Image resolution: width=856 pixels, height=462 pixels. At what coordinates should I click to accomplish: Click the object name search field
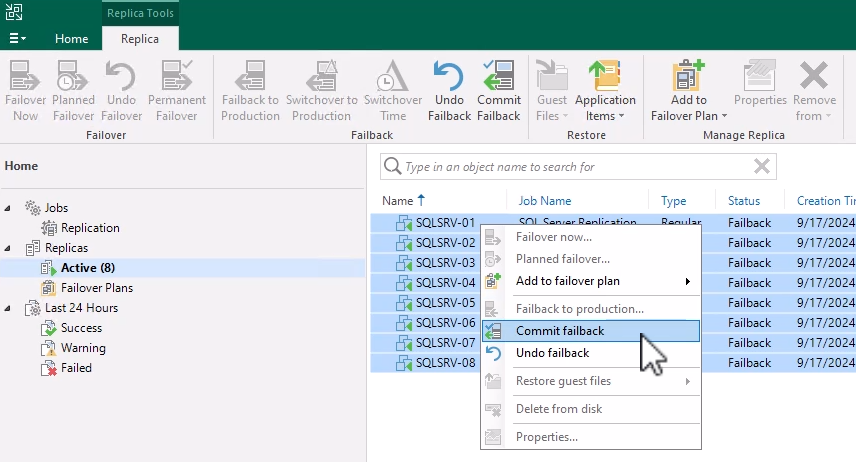(x=570, y=167)
